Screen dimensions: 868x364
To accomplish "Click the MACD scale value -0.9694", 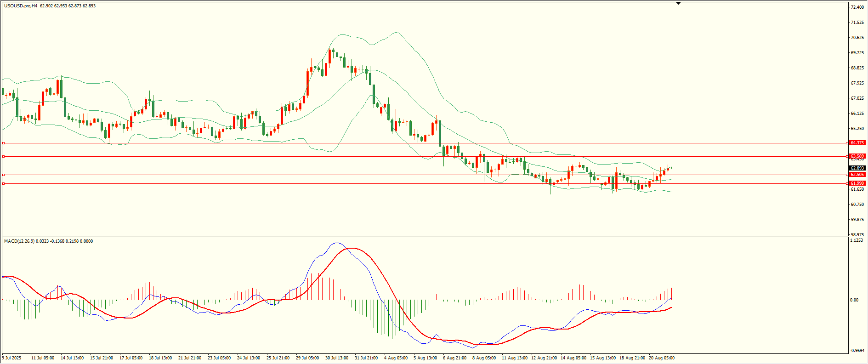I will point(857,351).
